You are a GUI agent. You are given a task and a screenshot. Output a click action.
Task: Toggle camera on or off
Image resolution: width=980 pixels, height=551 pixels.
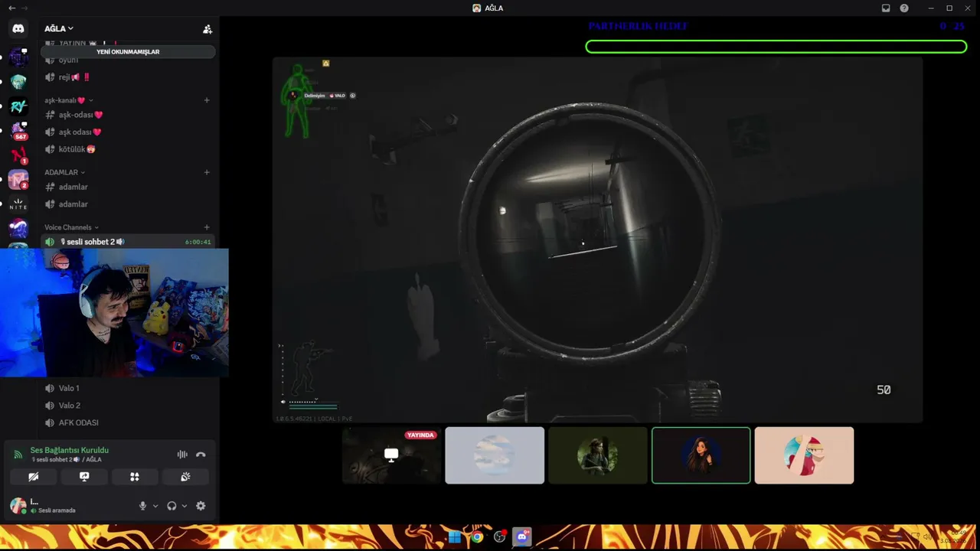coord(33,477)
